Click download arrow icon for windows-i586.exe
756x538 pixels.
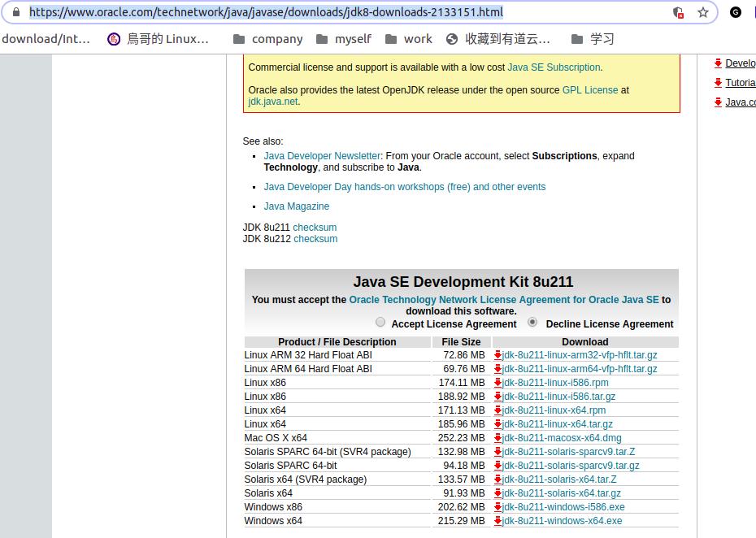(x=497, y=508)
